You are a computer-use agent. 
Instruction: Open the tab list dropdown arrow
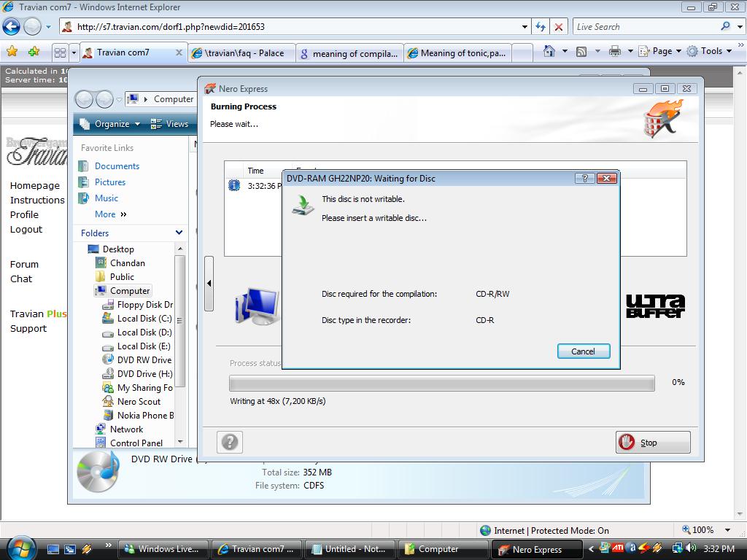click(x=74, y=52)
